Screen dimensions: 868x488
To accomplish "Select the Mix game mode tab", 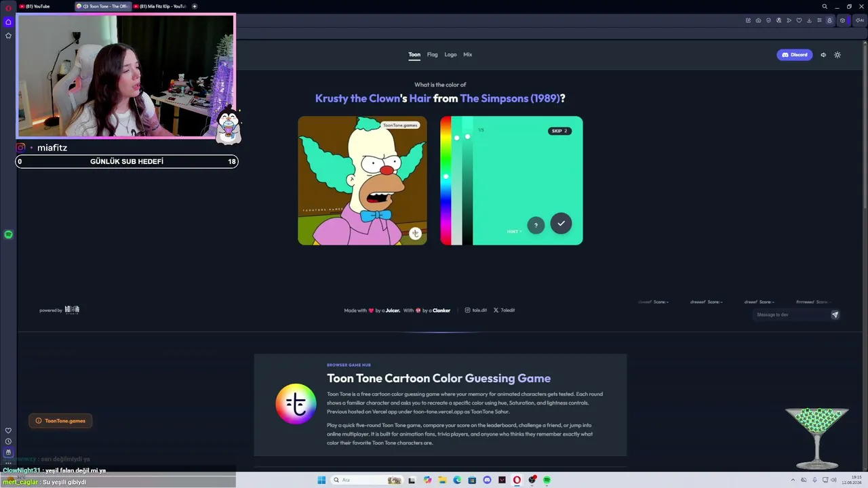I will click(468, 54).
